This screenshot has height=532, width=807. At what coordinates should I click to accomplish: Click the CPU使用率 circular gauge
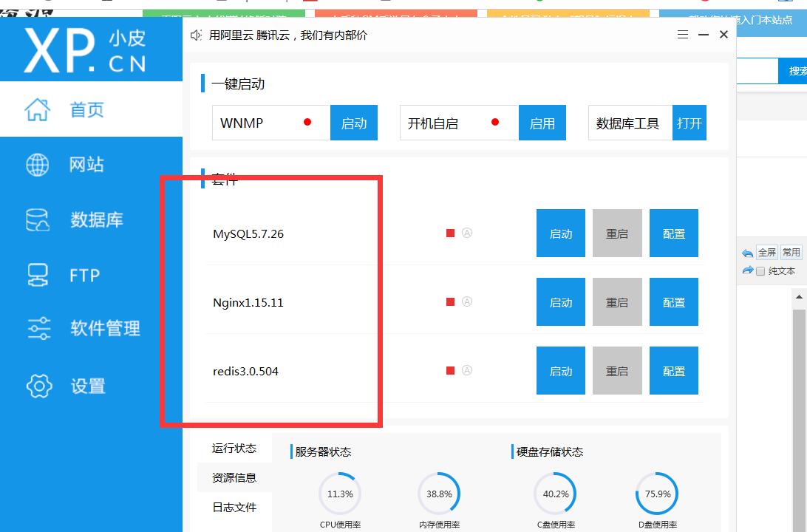click(x=340, y=494)
